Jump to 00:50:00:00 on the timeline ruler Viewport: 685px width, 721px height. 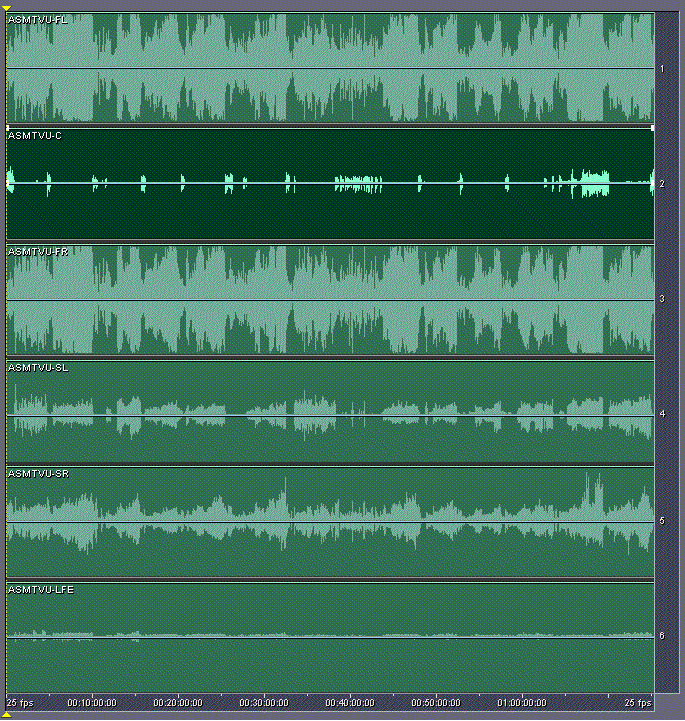pos(436,703)
